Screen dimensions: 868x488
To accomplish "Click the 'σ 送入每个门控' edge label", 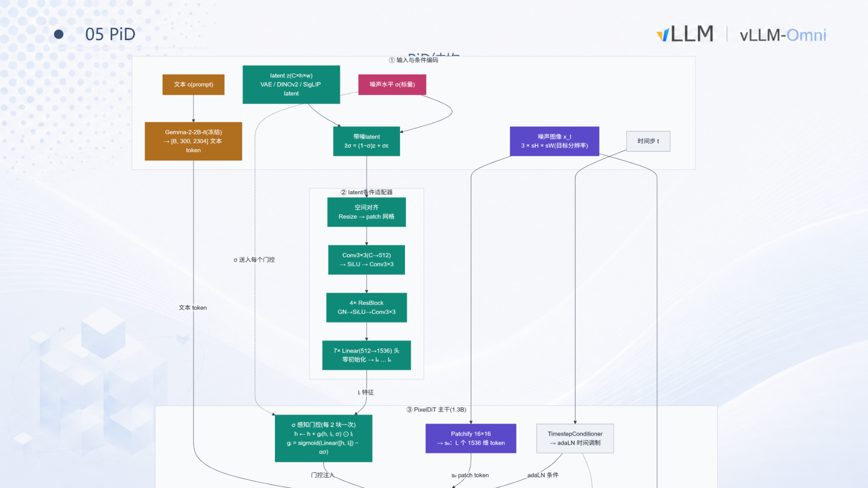I will pos(254,259).
